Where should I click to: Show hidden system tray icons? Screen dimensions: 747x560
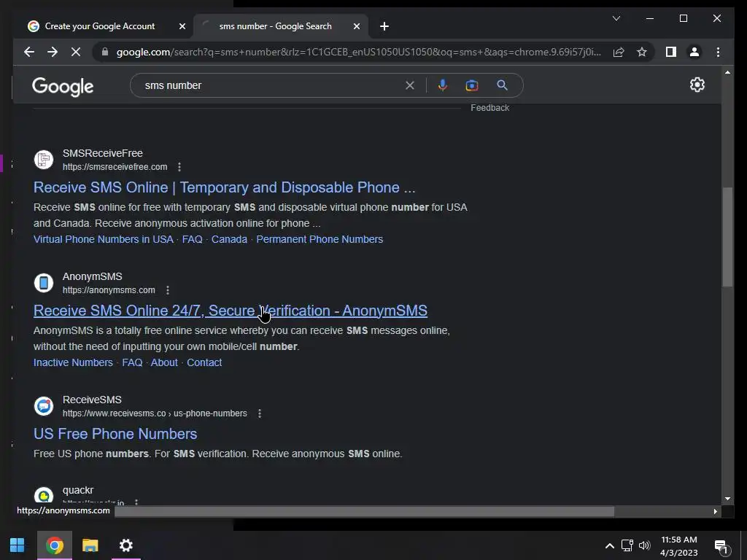609,545
